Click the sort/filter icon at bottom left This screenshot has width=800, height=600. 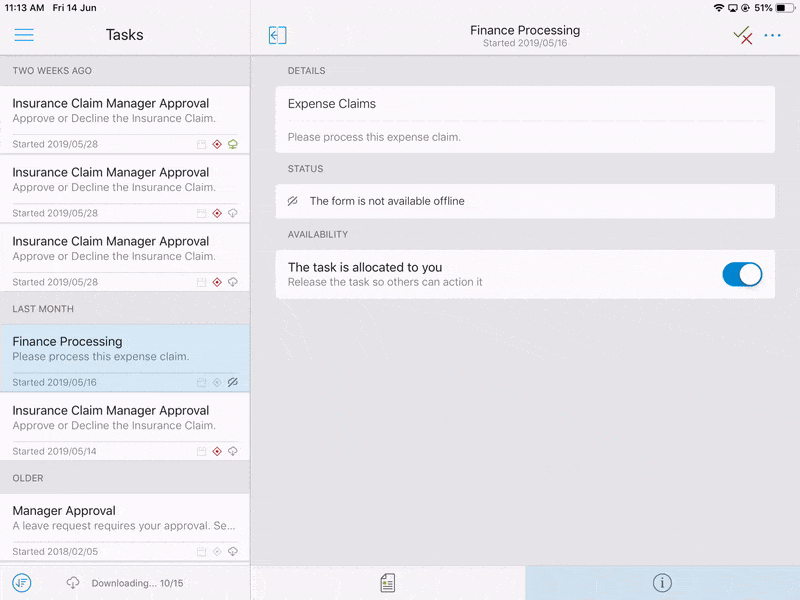[21, 582]
